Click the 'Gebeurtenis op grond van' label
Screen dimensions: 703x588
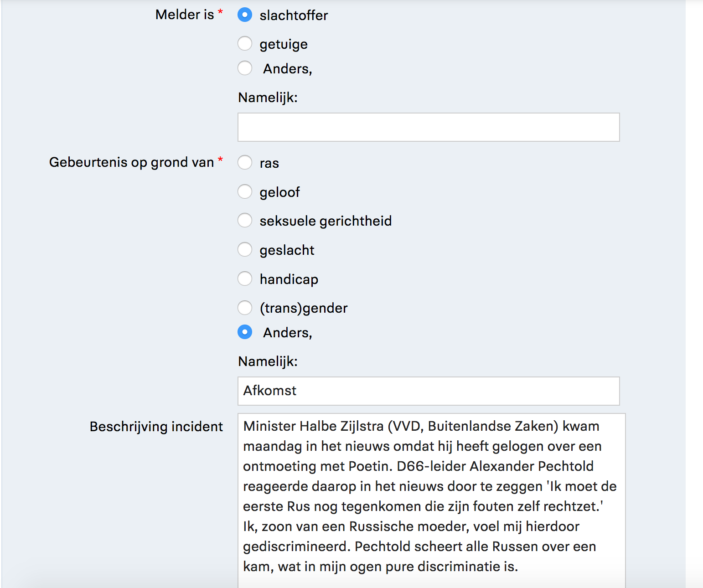point(131,162)
